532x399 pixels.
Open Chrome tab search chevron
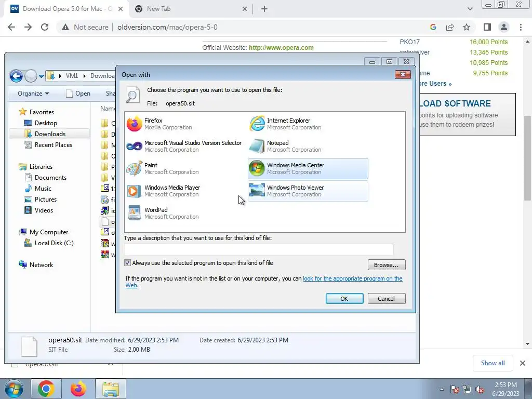click(x=470, y=9)
